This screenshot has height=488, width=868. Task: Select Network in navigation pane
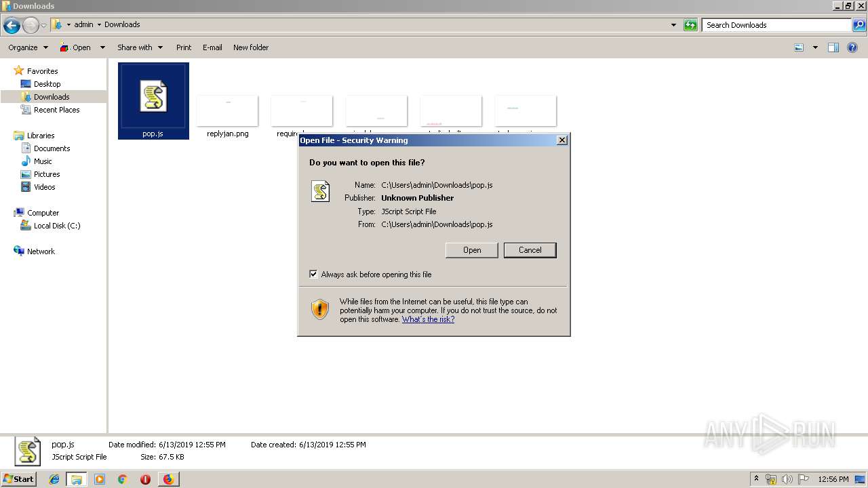click(41, 251)
